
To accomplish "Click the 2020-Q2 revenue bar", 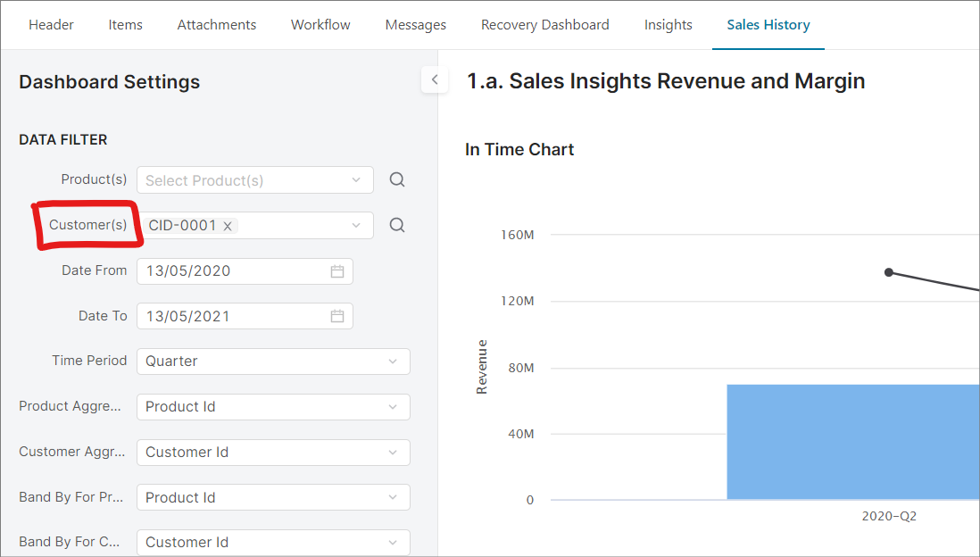I will coord(852,442).
